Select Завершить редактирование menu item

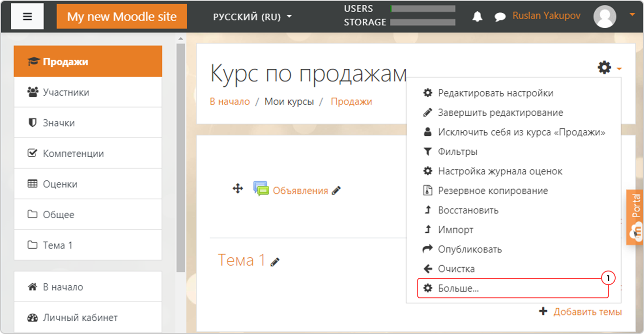pyautogui.click(x=500, y=113)
